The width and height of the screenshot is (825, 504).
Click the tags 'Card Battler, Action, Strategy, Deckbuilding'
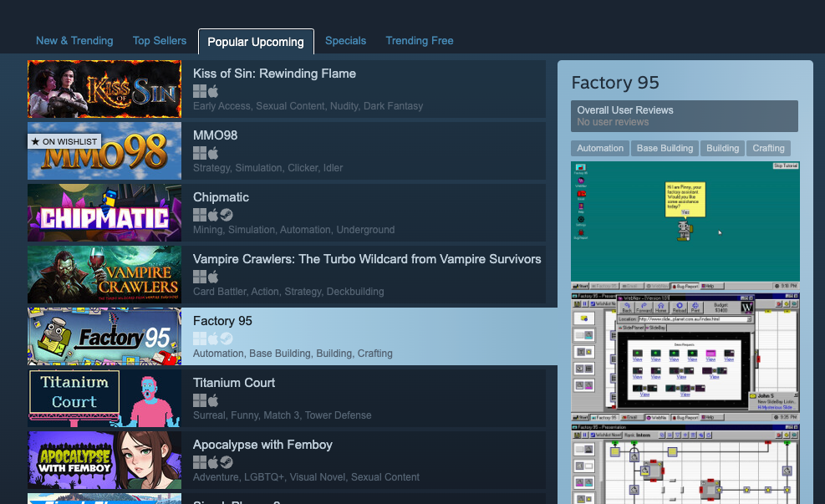coord(288,292)
